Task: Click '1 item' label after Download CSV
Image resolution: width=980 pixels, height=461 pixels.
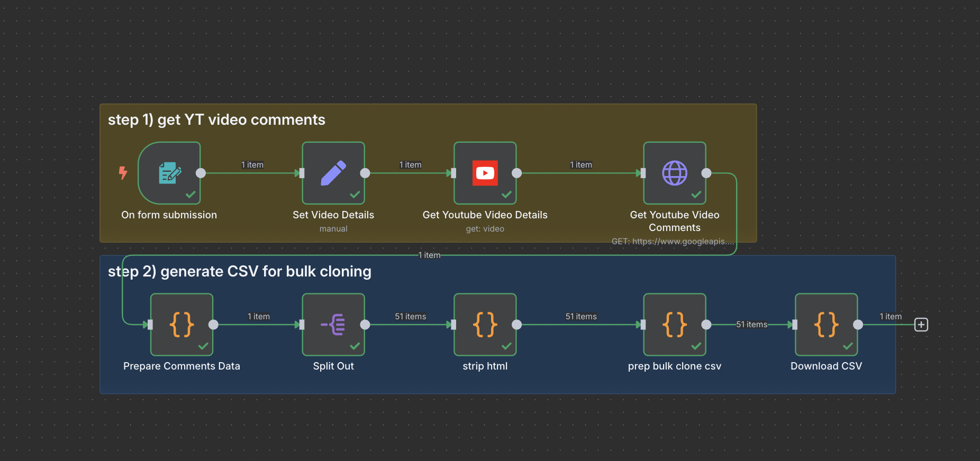Action: click(891, 317)
